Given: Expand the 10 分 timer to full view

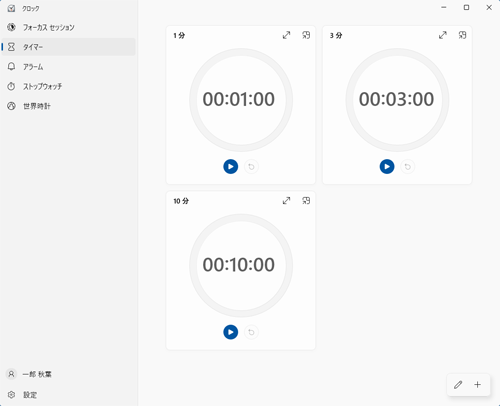Looking at the screenshot, I should (286, 201).
